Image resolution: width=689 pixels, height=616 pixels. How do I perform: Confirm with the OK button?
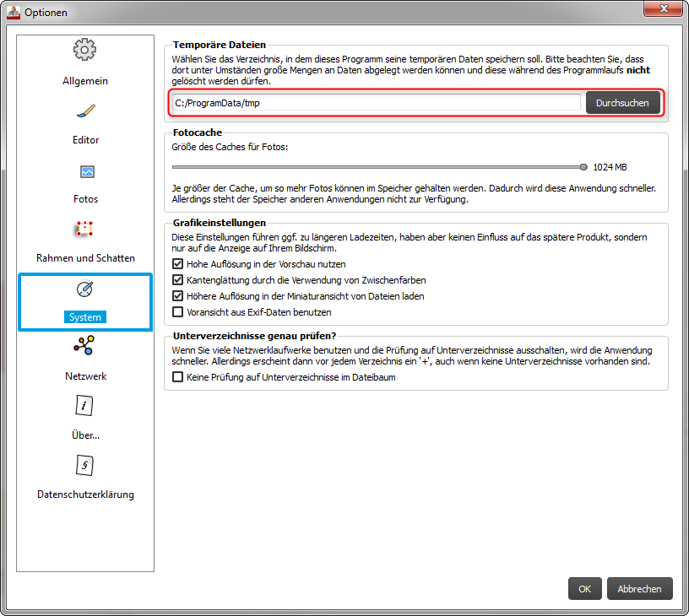(584, 589)
